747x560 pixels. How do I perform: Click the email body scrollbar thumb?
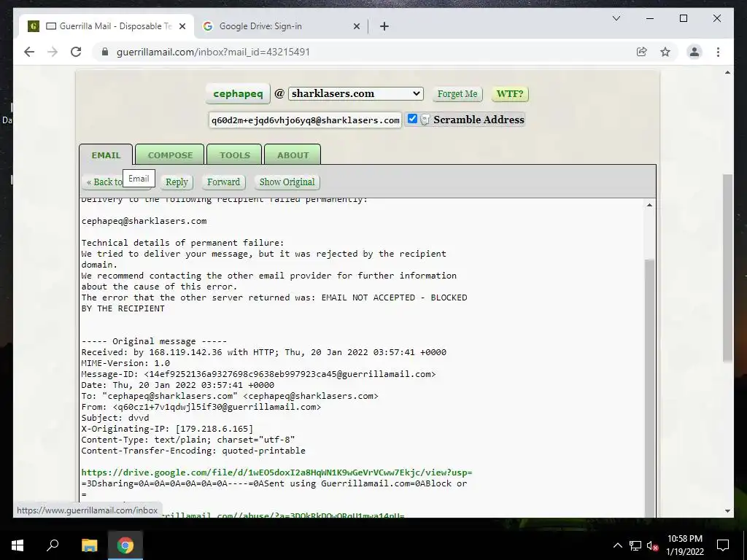pos(649,389)
